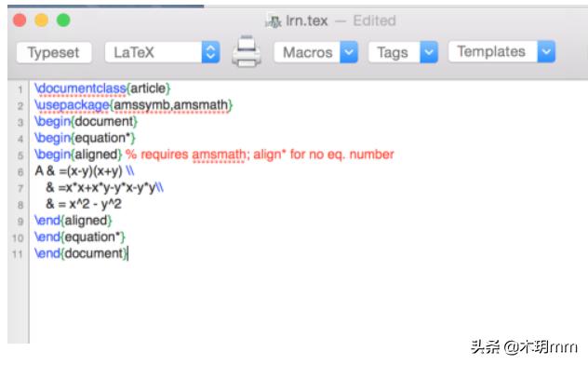Click the \end{equation*} line
588x365 pixels.
pos(80,237)
